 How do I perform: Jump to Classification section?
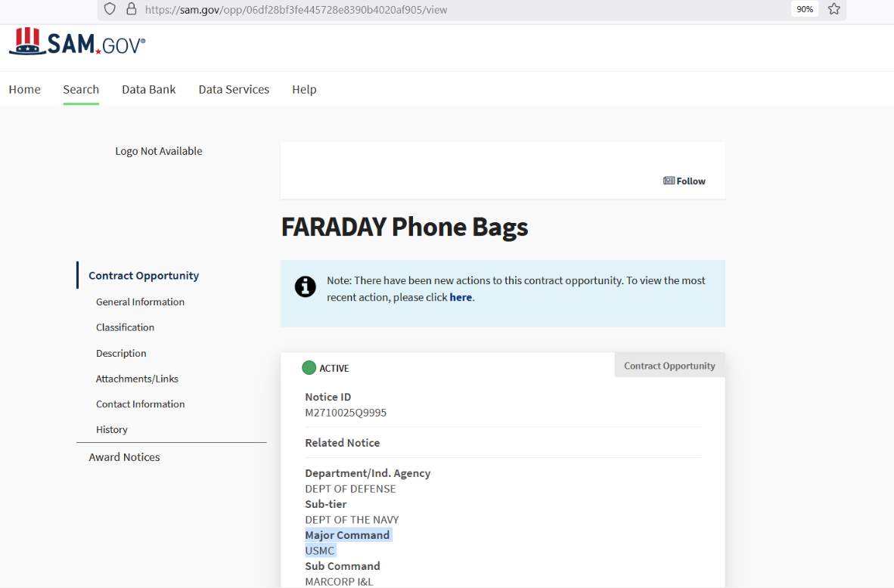point(126,327)
